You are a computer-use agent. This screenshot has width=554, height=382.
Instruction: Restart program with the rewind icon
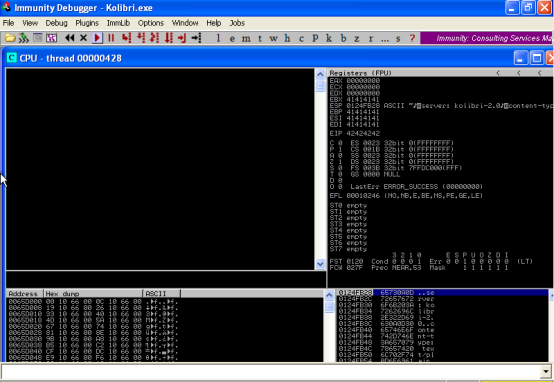[x=70, y=38]
